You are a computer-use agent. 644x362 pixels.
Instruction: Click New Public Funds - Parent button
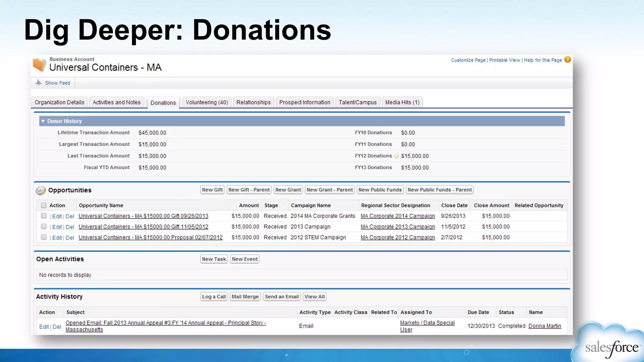point(440,190)
